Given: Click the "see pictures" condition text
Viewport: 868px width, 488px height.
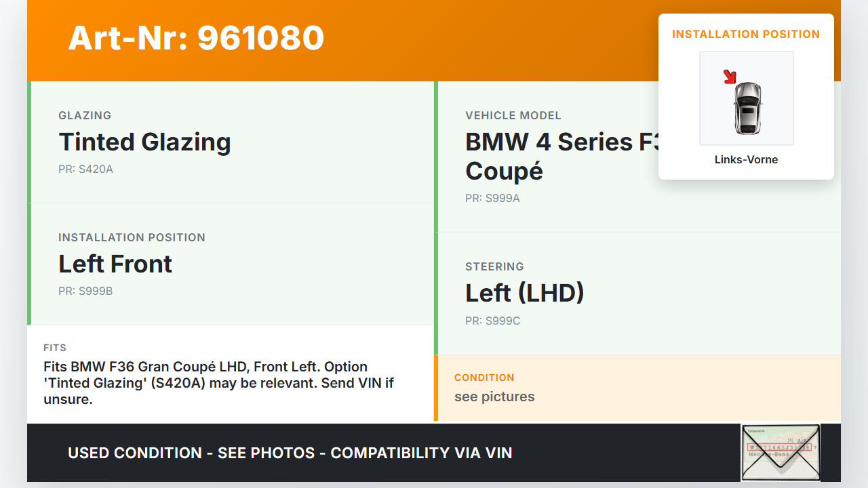Looking at the screenshot, I should click(x=494, y=397).
